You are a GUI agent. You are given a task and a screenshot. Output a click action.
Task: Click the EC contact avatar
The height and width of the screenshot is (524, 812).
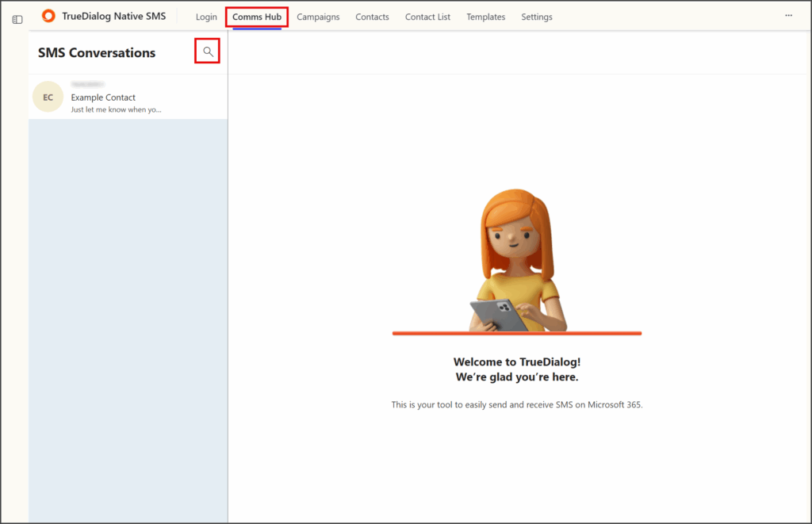click(48, 97)
